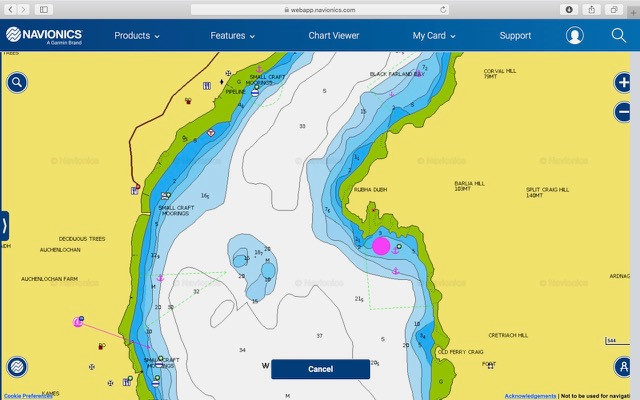Viewport: 640px width, 400px height.
Task: Cancel the current route action
Action: tap(320, 369)
